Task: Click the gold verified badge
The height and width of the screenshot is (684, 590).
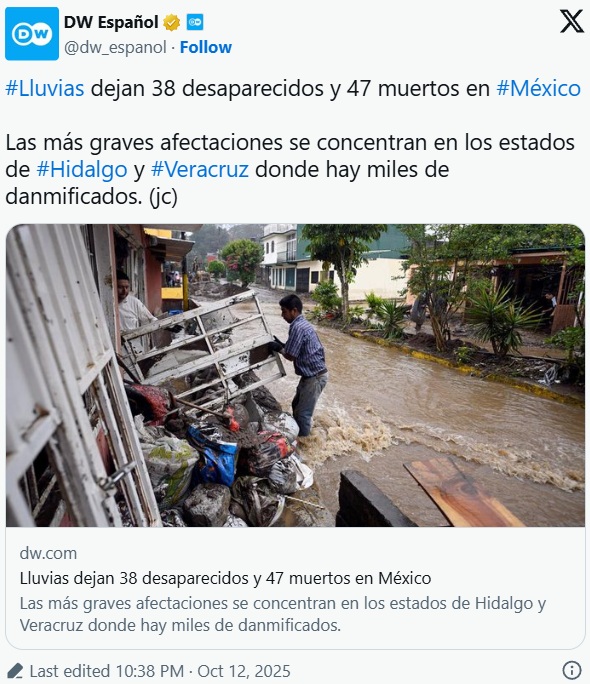Action: [171, 22]
